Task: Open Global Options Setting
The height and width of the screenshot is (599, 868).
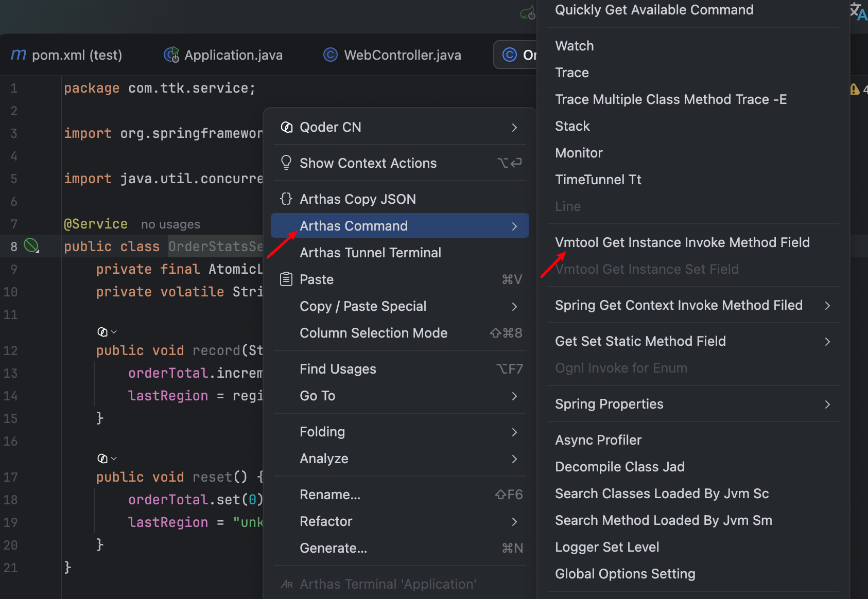Action: (693, 574)
